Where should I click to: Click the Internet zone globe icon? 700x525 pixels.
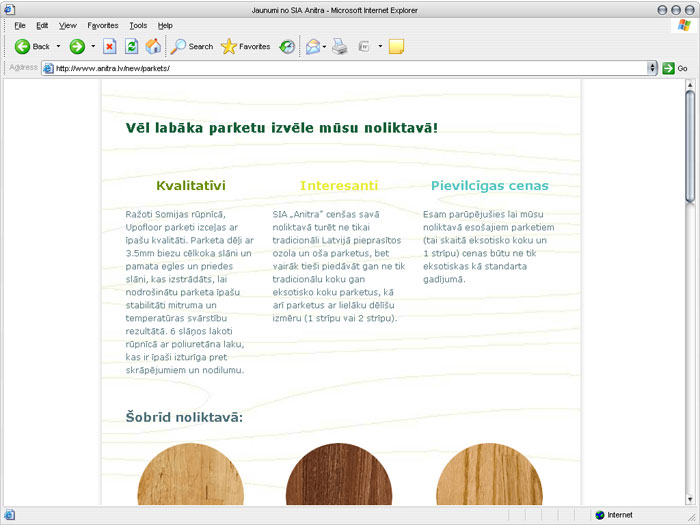(600, 515)
